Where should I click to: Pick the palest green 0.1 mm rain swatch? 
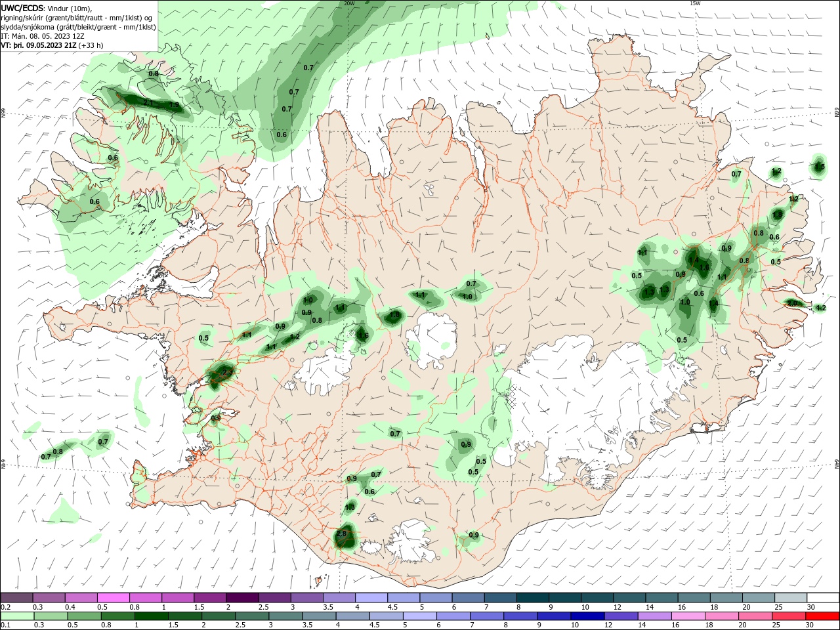pos(16,616)
